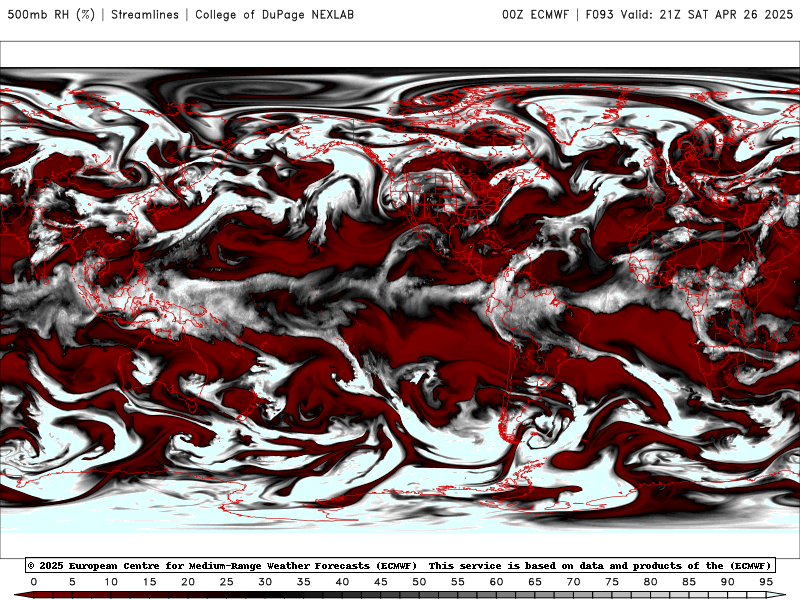The image size is (800, 600).
Task: Click the "60" value on the color scale
Action: (x=496, y=582)
